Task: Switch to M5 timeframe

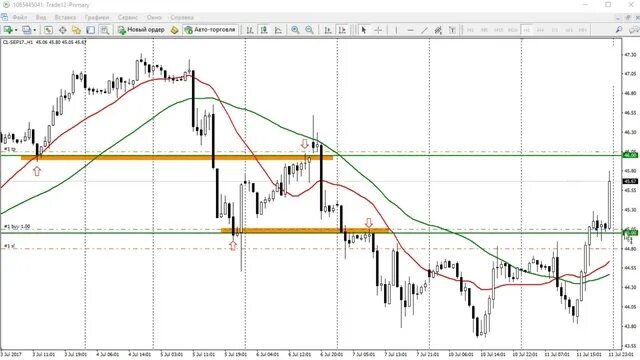Action: (x=484, y=30)
